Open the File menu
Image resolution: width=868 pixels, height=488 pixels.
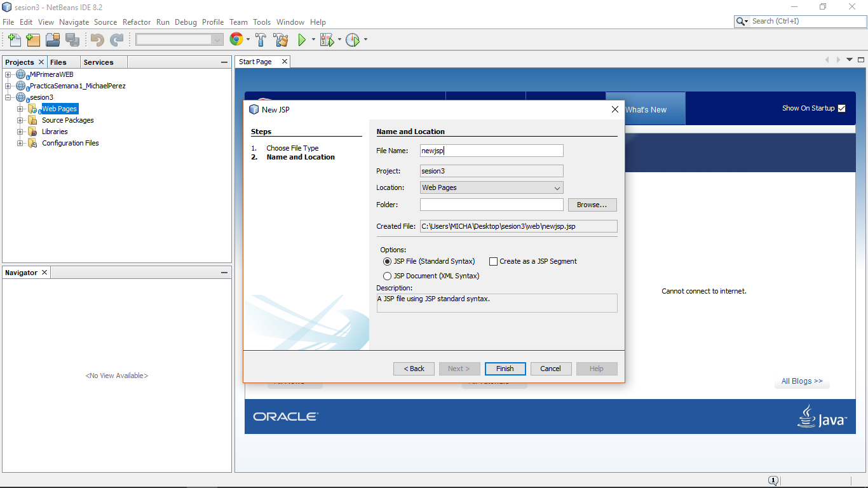[x=8, y=22]
